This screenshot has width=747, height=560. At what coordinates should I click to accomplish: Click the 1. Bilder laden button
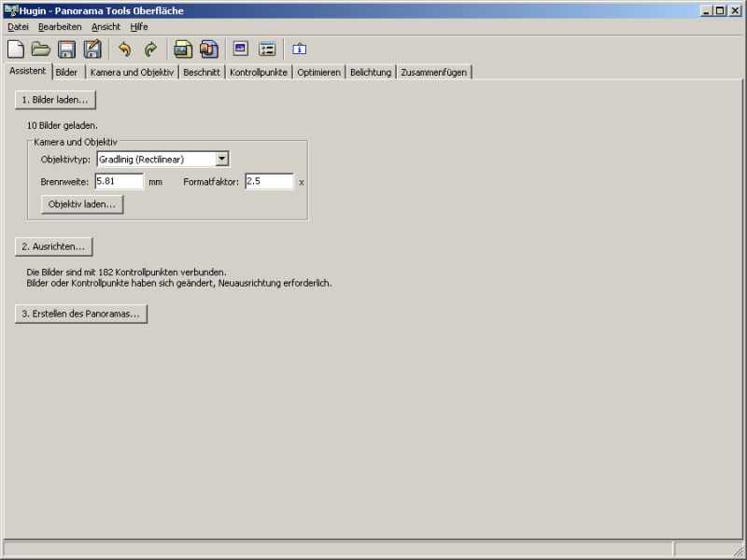[55, 100]
